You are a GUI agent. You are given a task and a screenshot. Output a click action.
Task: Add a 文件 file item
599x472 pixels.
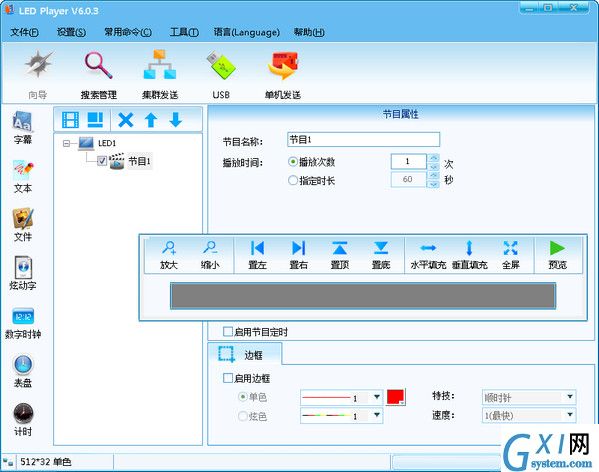point(23,225)
